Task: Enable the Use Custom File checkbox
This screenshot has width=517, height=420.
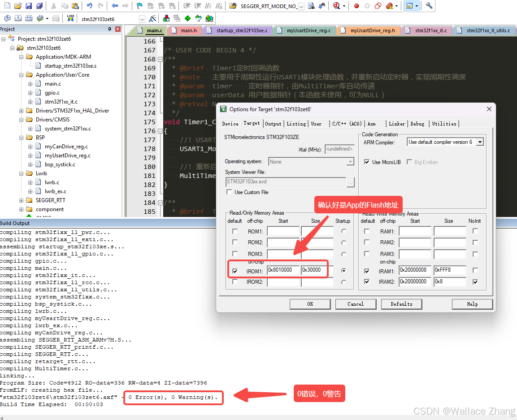Action: coord(229,192)
